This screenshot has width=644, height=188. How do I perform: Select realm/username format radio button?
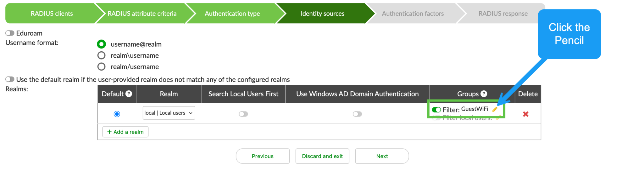101,67
